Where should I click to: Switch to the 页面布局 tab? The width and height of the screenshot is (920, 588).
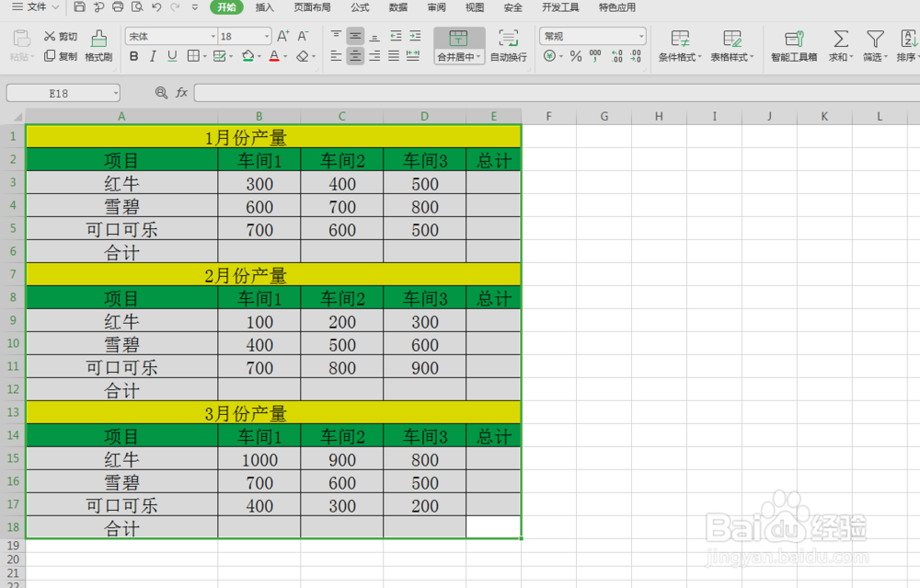(312, 7)
